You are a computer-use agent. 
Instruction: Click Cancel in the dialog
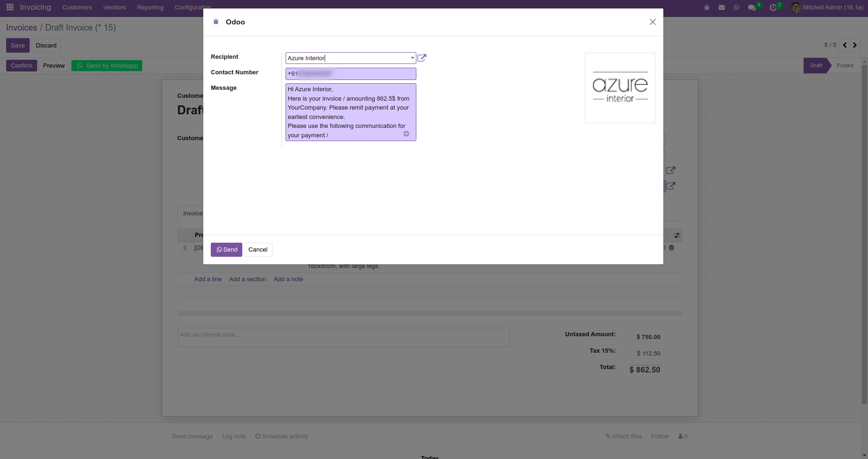[x=258, y=250]
